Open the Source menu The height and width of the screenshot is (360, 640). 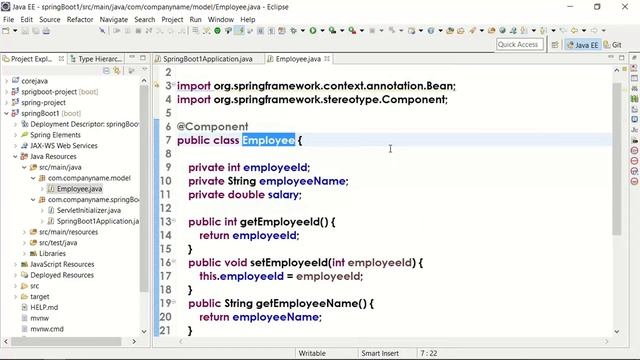tap(50, 20)
